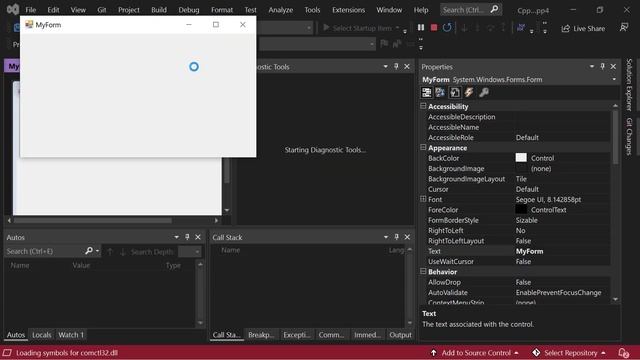Pin the Call Stack panel
The width and height of the screenshot is (640, 360).
tap(396, 237)
